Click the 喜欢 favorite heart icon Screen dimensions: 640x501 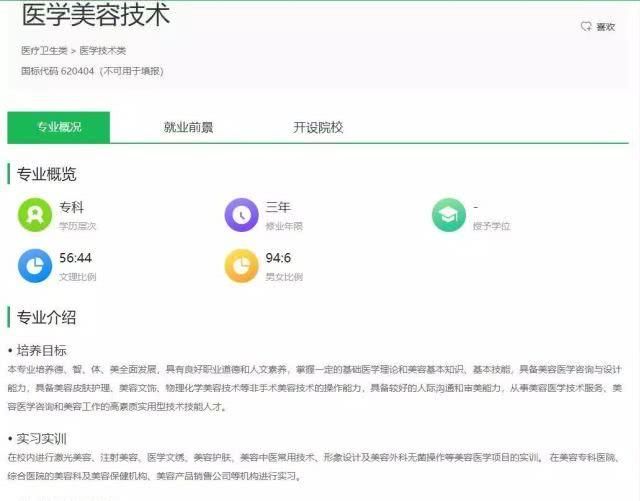tap(586, 27)
